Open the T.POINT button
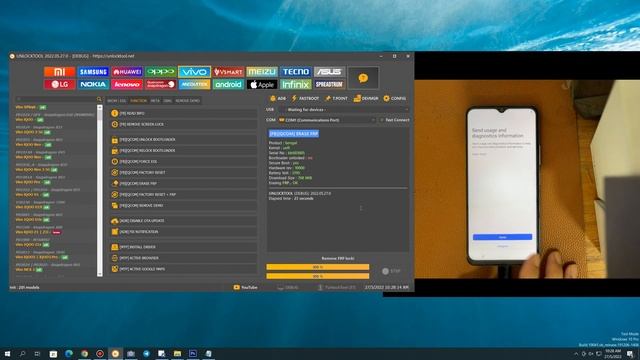Viewport: 640px width, 360px height. point(336,98)
